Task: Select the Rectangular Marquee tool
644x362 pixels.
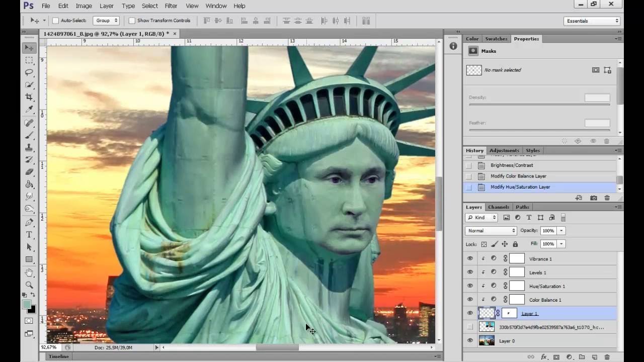Action: click(29, 60)
